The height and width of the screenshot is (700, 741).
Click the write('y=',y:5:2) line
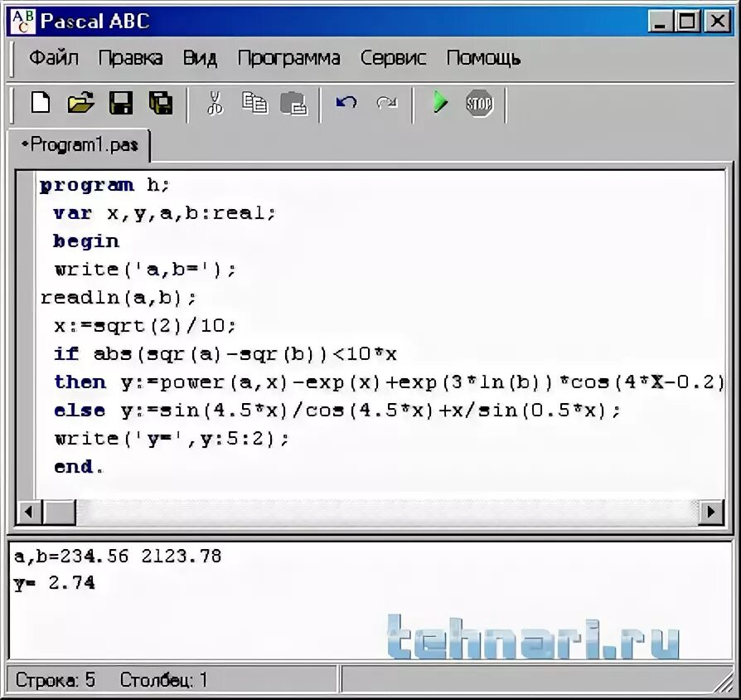click(171, 439)
